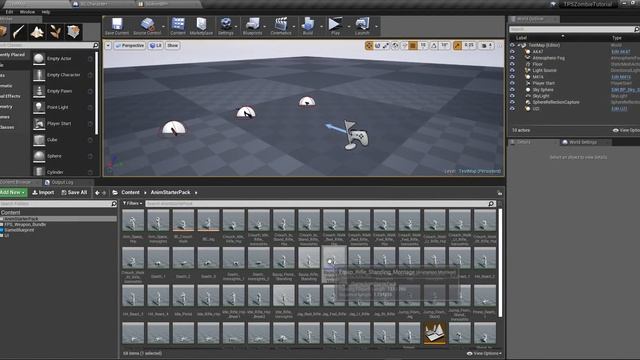Select the scale gizmo tool in viewport

tap(386, 46)
